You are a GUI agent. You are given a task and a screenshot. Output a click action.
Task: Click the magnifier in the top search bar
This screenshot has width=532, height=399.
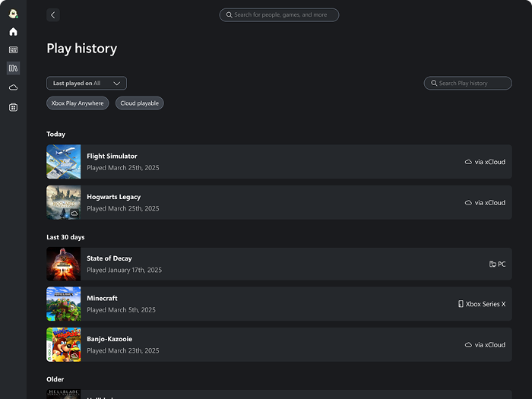[229, 15]
